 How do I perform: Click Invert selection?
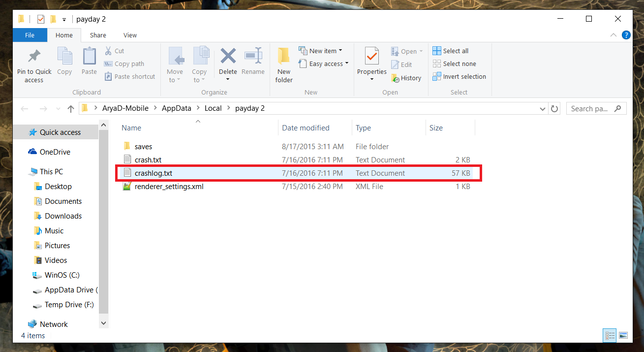click(459, 76)
